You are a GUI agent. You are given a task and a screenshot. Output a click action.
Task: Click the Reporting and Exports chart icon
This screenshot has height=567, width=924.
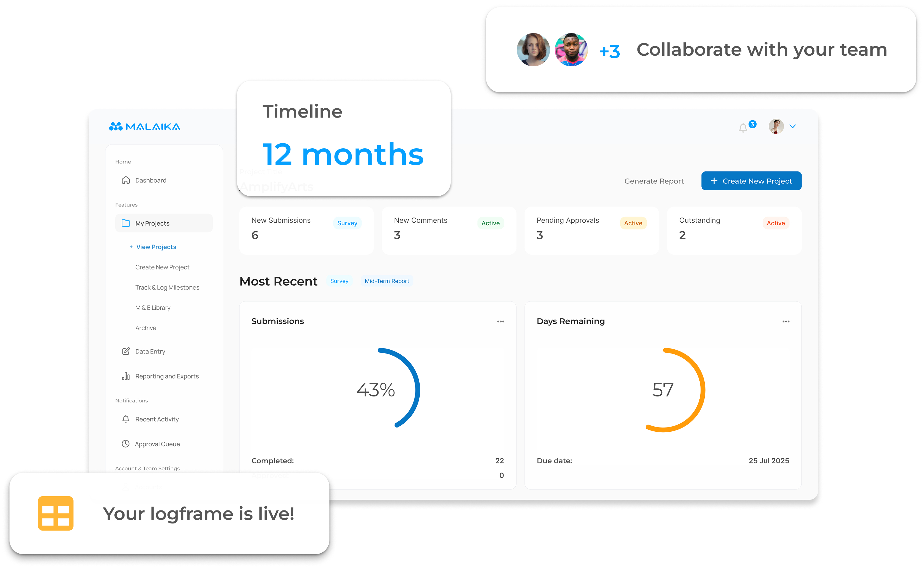pos(126,376)
